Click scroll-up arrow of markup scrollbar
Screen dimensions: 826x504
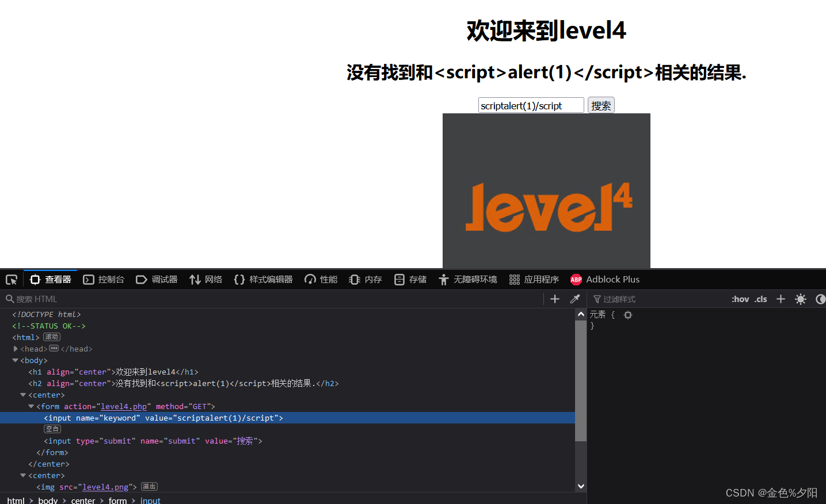pos(581,314)
